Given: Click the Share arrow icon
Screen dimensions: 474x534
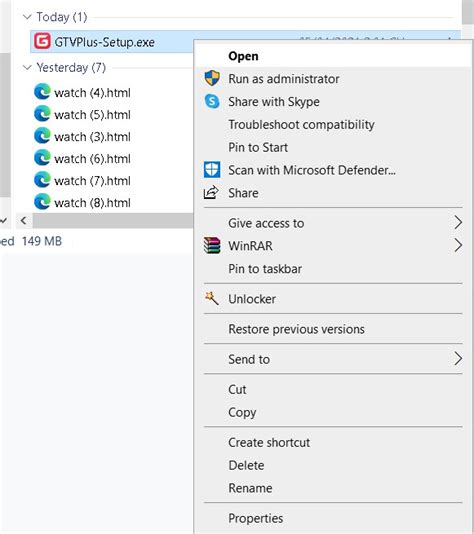Looking at the screenshot, I should (x=211, y=192).
